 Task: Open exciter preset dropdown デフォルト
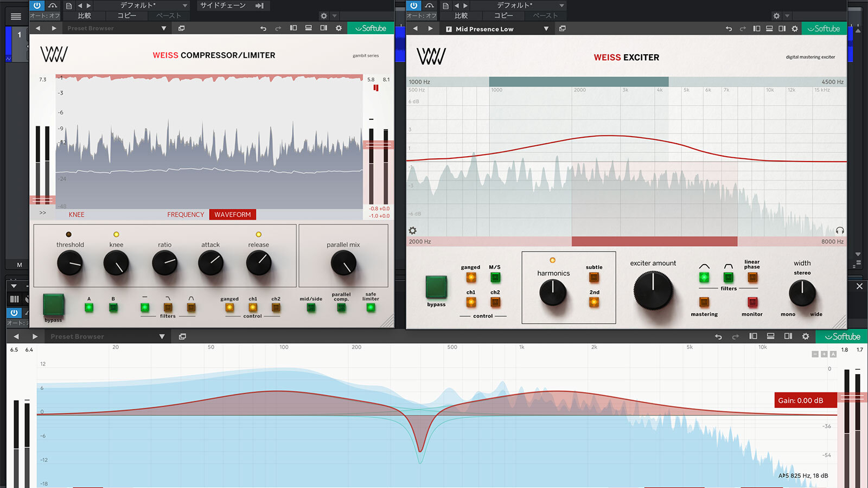point(518,5)
